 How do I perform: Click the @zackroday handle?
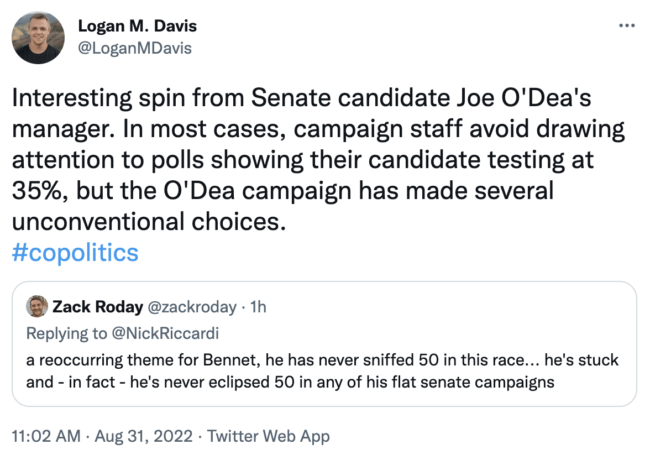182,306
